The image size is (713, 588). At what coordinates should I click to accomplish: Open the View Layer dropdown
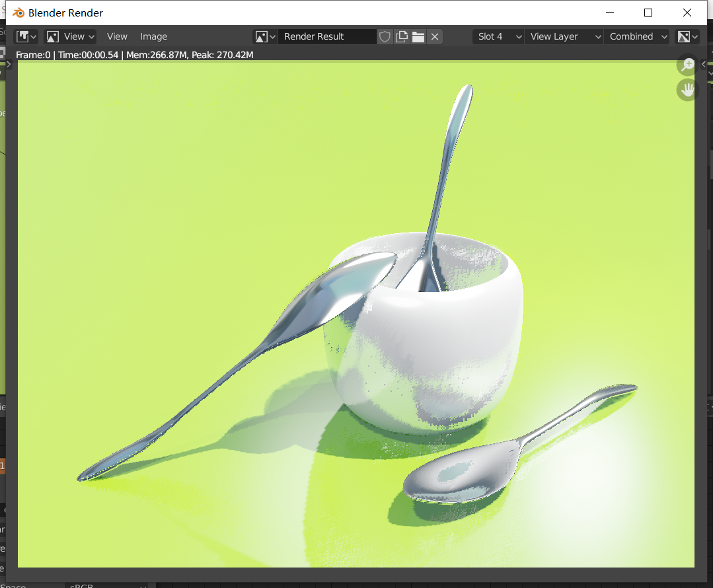pos(564,36)
